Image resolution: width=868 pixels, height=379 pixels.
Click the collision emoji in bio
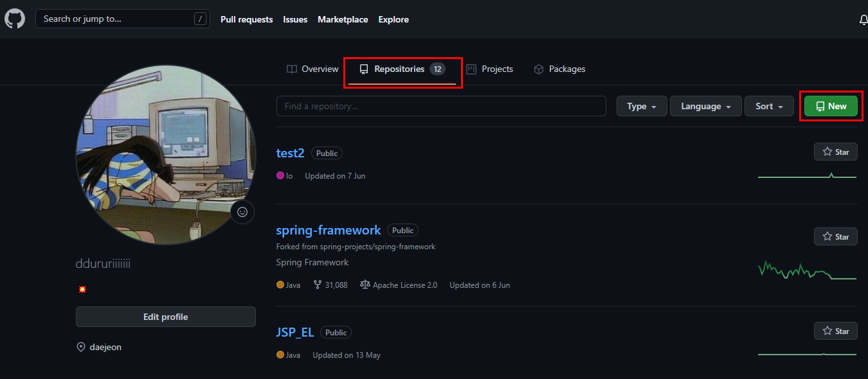tap(82, 290)
